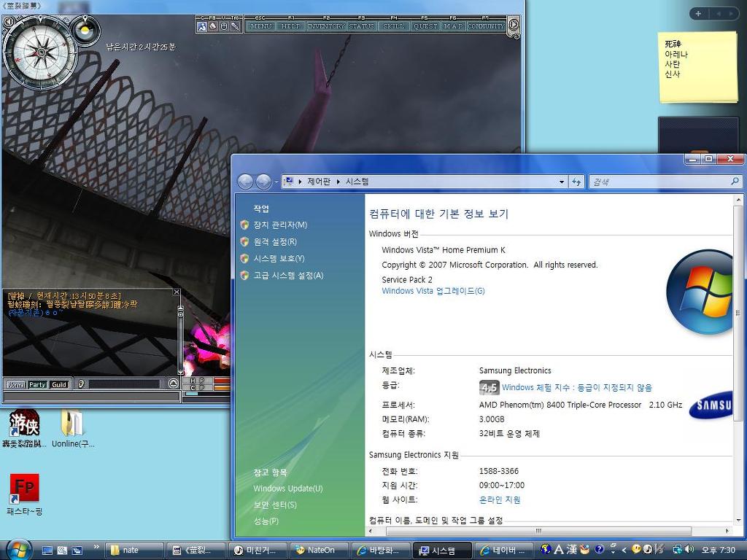Click the horizontal scrollbar in System window
Screen dimensions: 747x560
click(x=538, y=531)
